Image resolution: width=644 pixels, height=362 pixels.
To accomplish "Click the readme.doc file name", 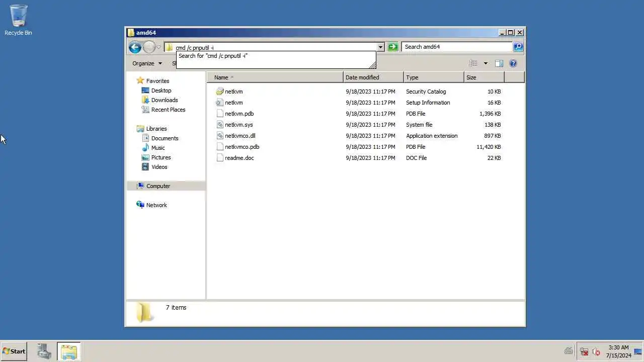I will 239,158.
